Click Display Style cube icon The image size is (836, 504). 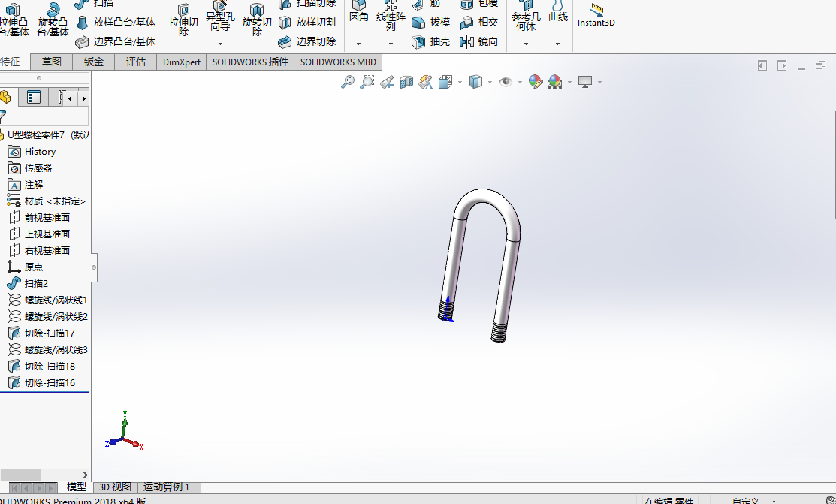pyautogui.click(x=475, y=82)
